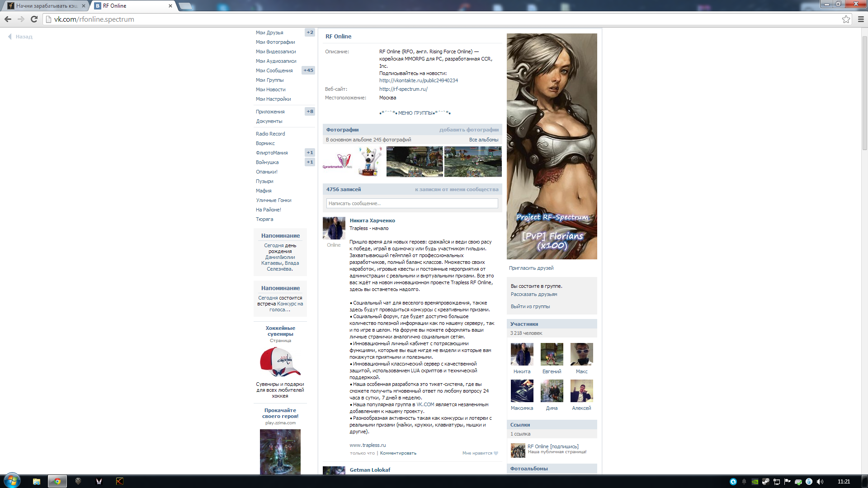Open МЕНЮ ГРУППЫ link
Image resolution: width=868 pixels, height=488 pixels.
pyautogui.click(x=415, y=113)
